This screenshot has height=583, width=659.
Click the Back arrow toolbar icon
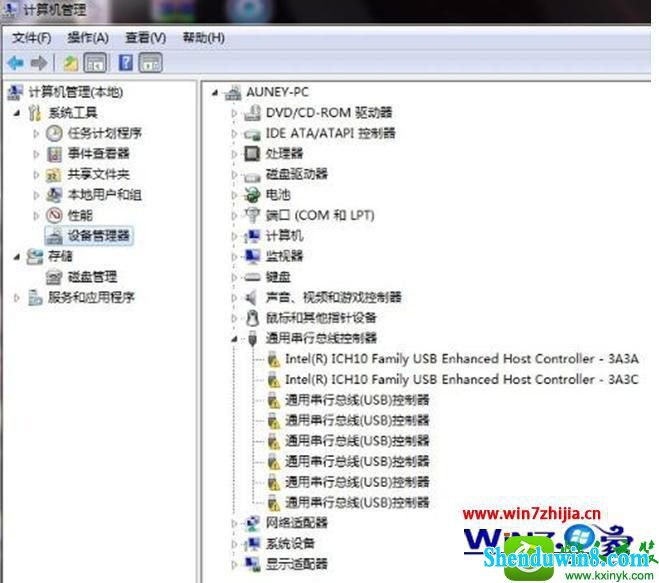point(16,63)
